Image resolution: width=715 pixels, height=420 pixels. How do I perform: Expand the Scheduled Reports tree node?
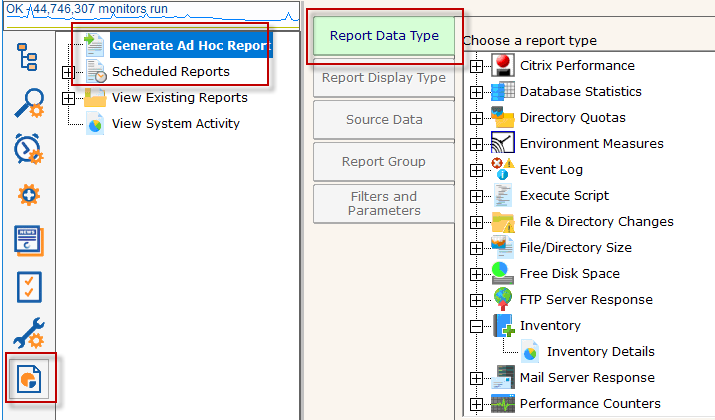pos(68,72)
